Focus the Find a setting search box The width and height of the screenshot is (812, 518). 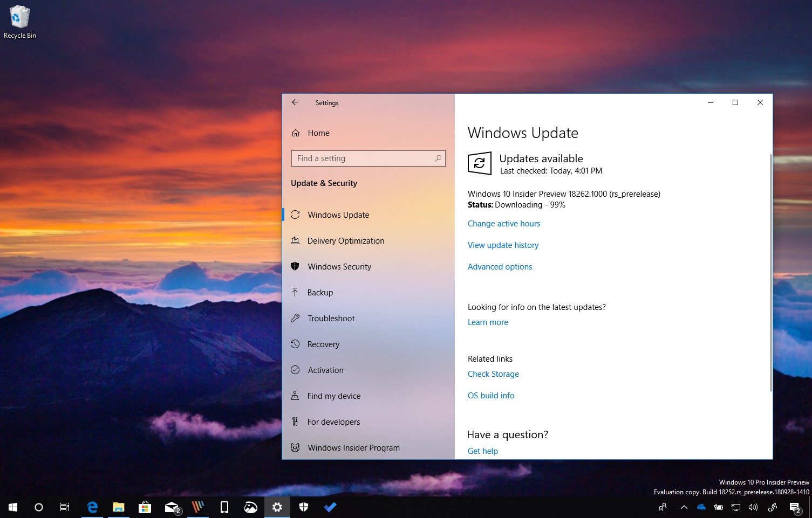pyautogui.click(x=369, y=158)
